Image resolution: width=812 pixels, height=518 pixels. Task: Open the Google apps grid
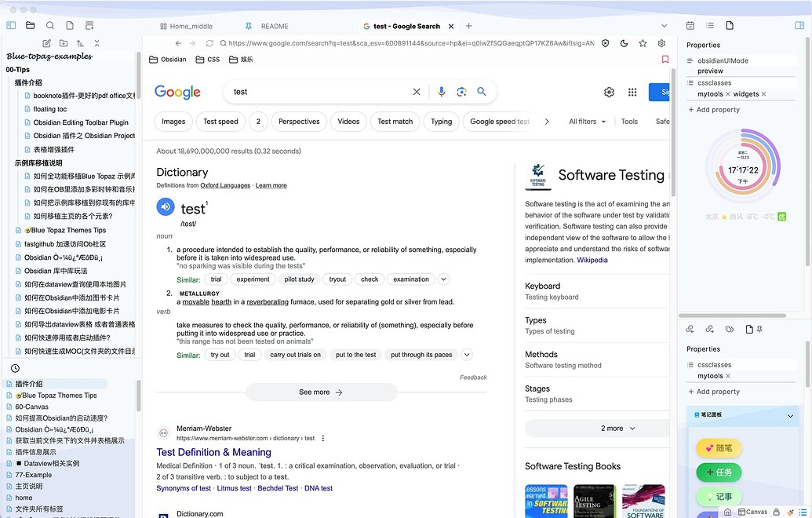click(x=632, y=92)
